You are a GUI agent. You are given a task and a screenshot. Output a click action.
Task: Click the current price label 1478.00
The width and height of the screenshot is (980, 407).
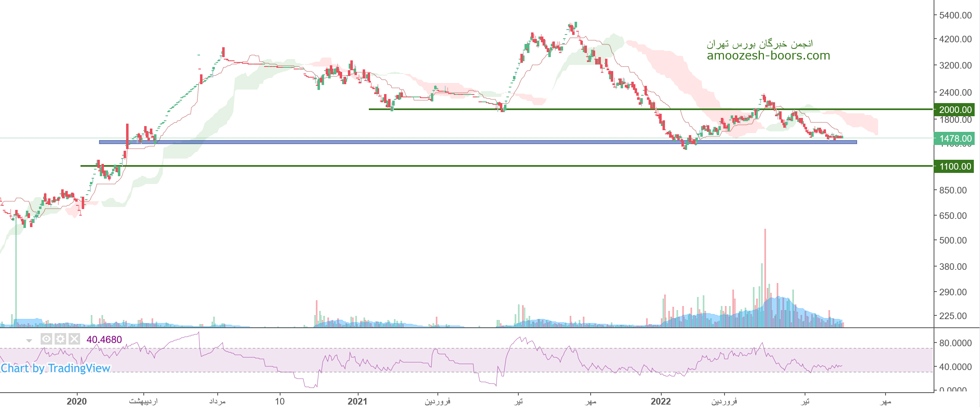[x=955, y=139]
